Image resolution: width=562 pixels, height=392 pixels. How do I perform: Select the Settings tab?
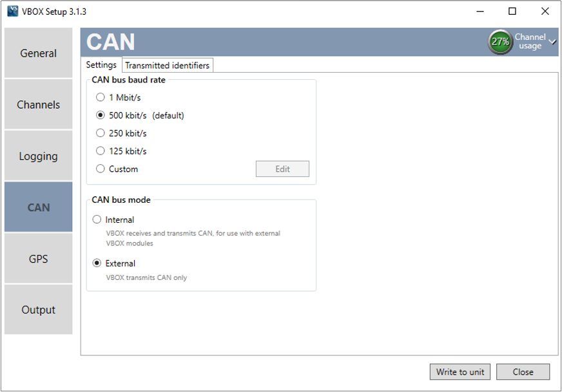[101, 65]
